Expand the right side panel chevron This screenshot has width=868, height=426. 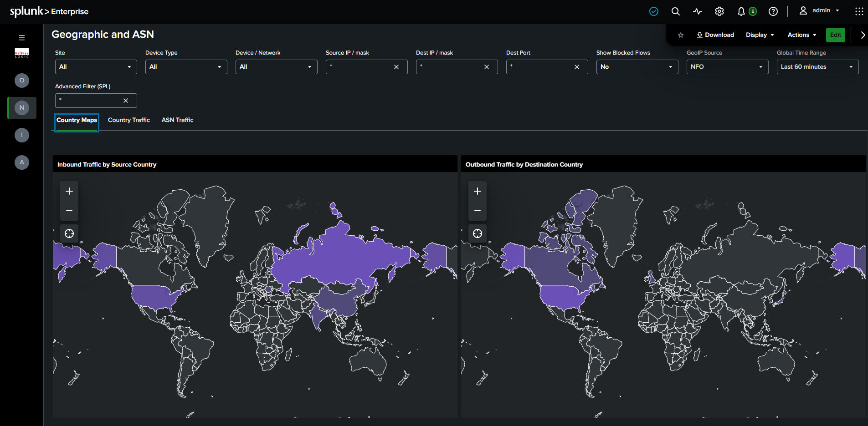[863, 35]
